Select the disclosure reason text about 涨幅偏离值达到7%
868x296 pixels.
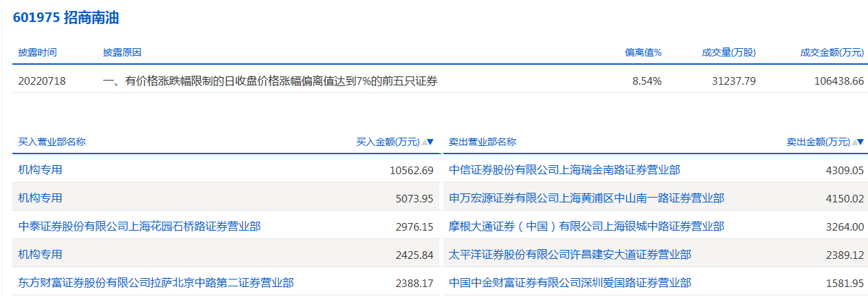[270, 81]
